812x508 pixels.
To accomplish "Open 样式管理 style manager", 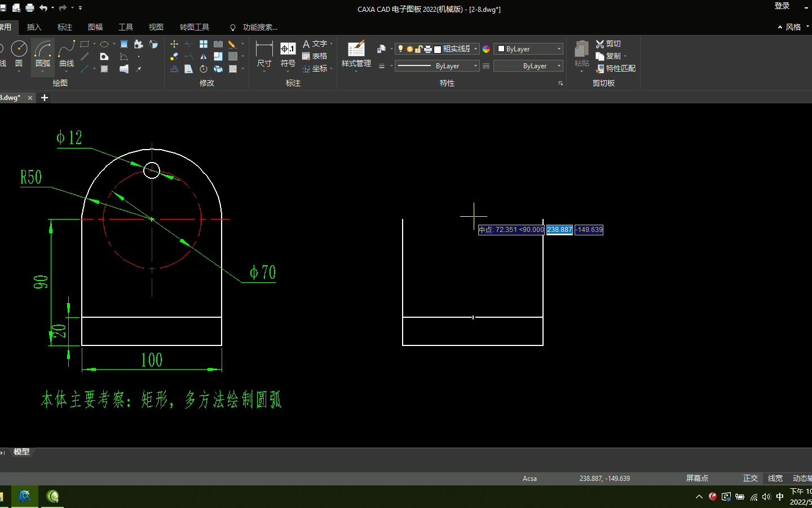I will (x=356, y=54).
